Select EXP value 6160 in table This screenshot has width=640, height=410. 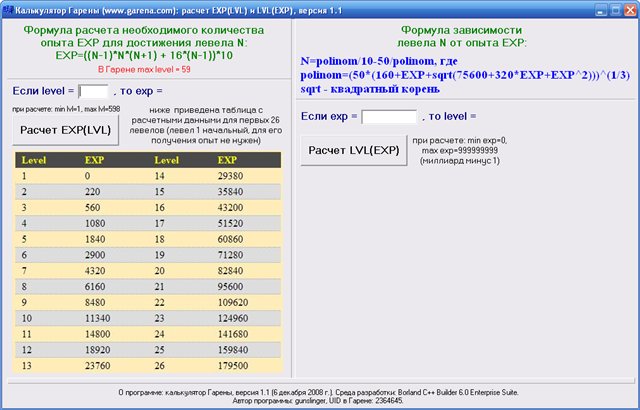(x=95, y=287)
